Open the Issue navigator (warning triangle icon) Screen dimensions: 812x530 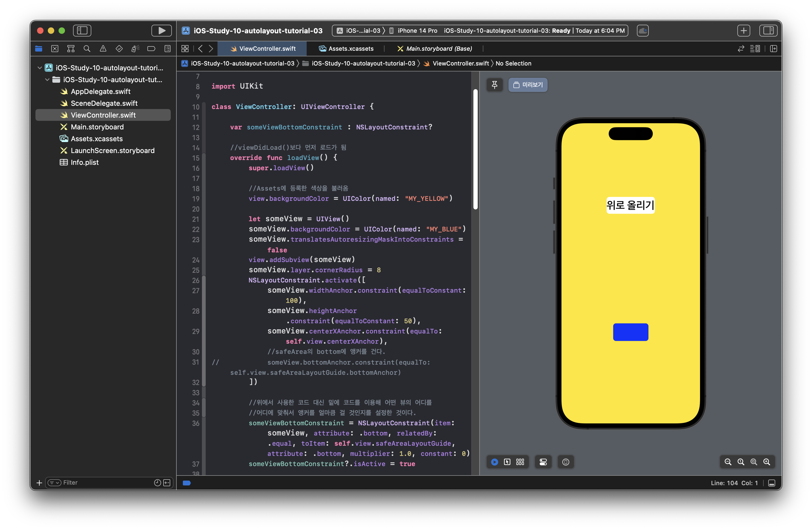tap(103, 49)
